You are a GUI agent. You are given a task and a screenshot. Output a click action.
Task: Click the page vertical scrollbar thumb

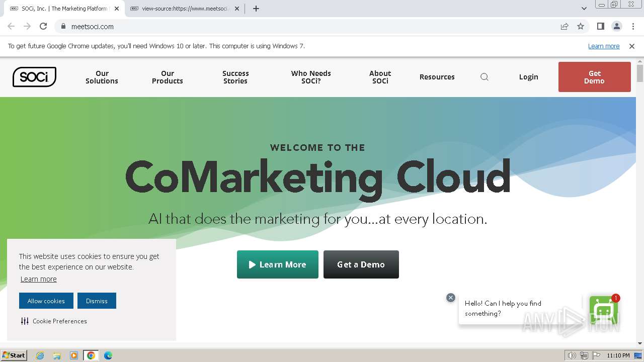click(x=640, y=73)
